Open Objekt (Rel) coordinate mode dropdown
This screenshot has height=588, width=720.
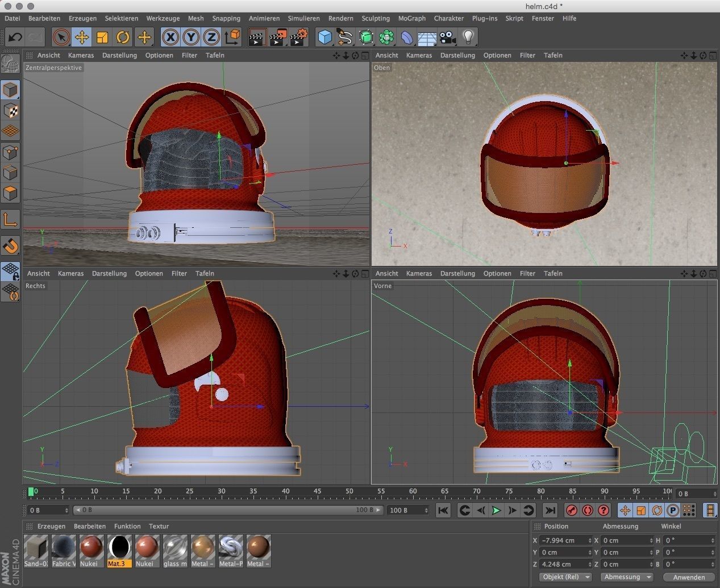(565, 577)
